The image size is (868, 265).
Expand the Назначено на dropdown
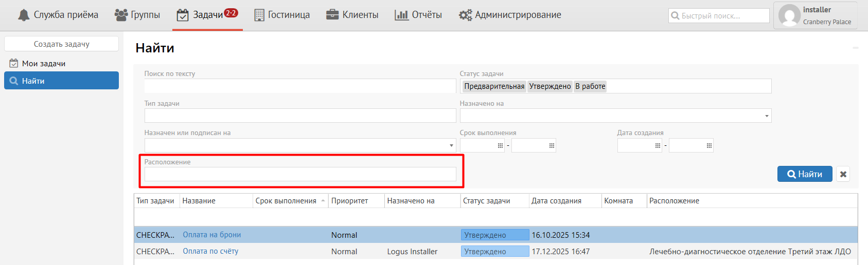(x=767, y=116)
